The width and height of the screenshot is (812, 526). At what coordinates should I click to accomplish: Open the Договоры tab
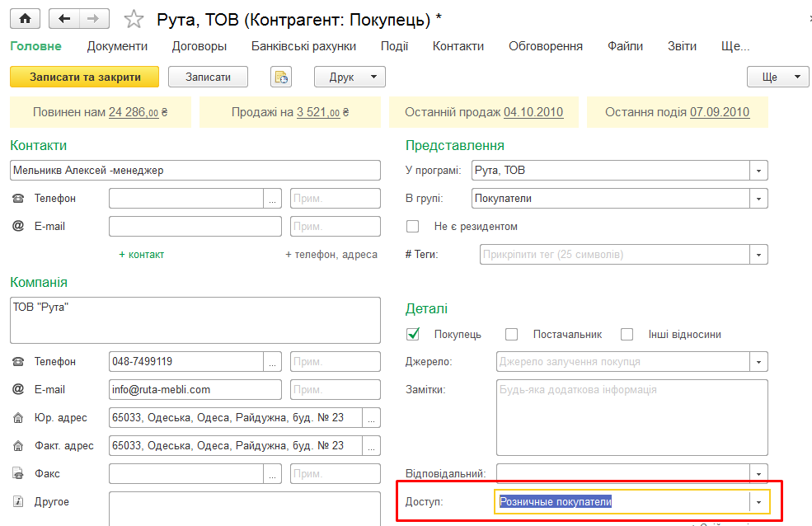point(199,46)
